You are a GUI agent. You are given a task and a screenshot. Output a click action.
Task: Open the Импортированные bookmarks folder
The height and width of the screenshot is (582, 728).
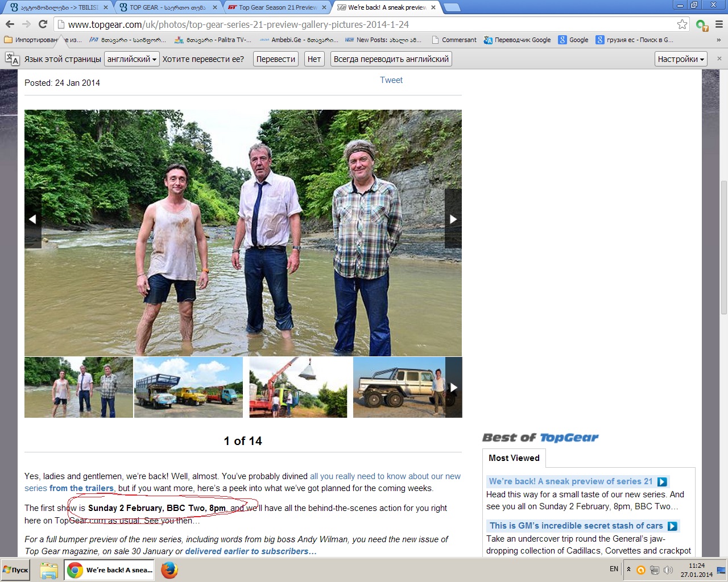(43, 40)
